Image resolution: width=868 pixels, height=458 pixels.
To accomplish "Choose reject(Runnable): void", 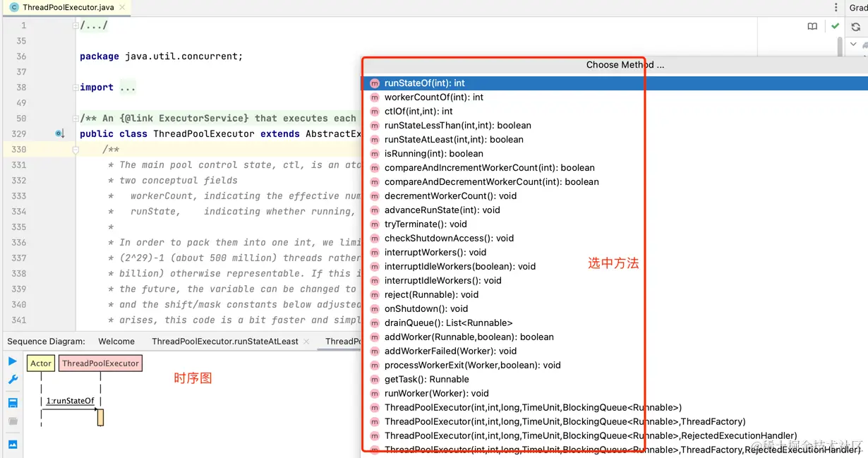I will point(615,295).
